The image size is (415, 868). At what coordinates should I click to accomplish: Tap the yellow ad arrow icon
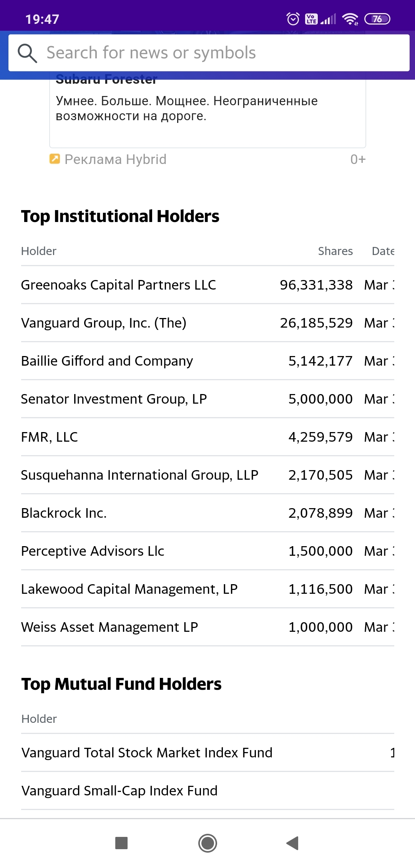click(55, 159)
